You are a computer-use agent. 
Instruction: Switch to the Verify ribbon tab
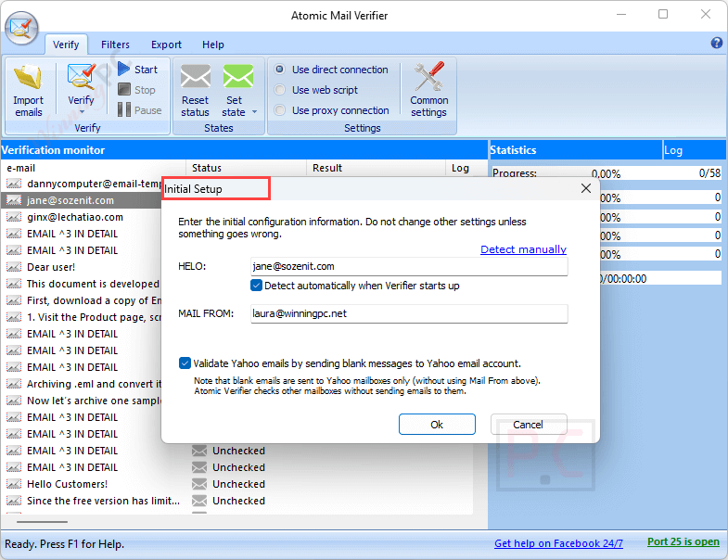66,45
